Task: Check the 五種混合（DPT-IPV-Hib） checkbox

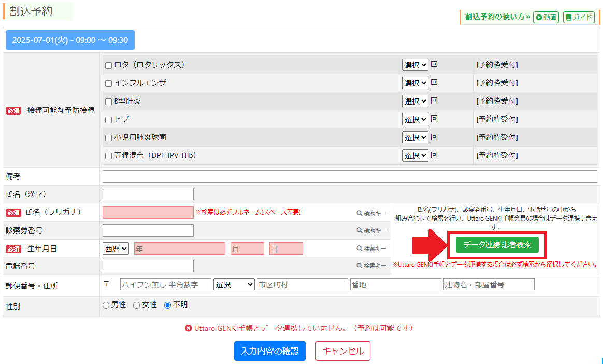Action: [x=108, y=156]
